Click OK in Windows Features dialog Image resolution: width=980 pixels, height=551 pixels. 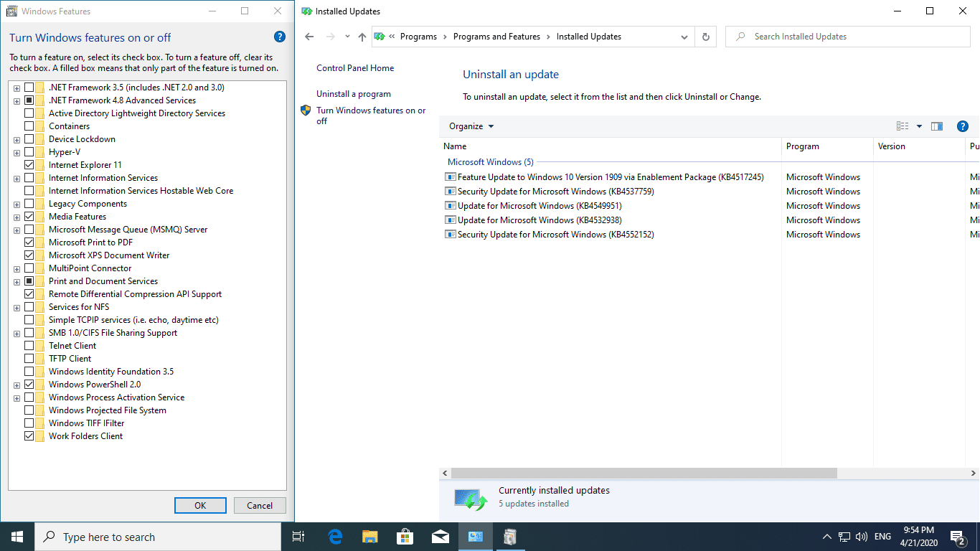click(200, 505)
